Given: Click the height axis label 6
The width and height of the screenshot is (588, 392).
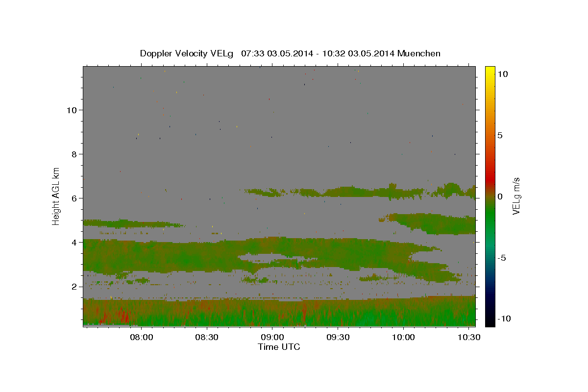Looking at the screenshot, I should click(x=75, y=198).
